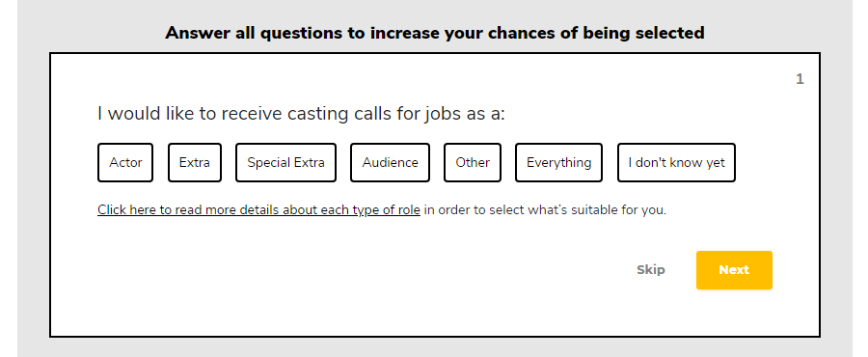Click the Answer all questions heading
Viewport: 868px width, 357px height.
[435, 33]
